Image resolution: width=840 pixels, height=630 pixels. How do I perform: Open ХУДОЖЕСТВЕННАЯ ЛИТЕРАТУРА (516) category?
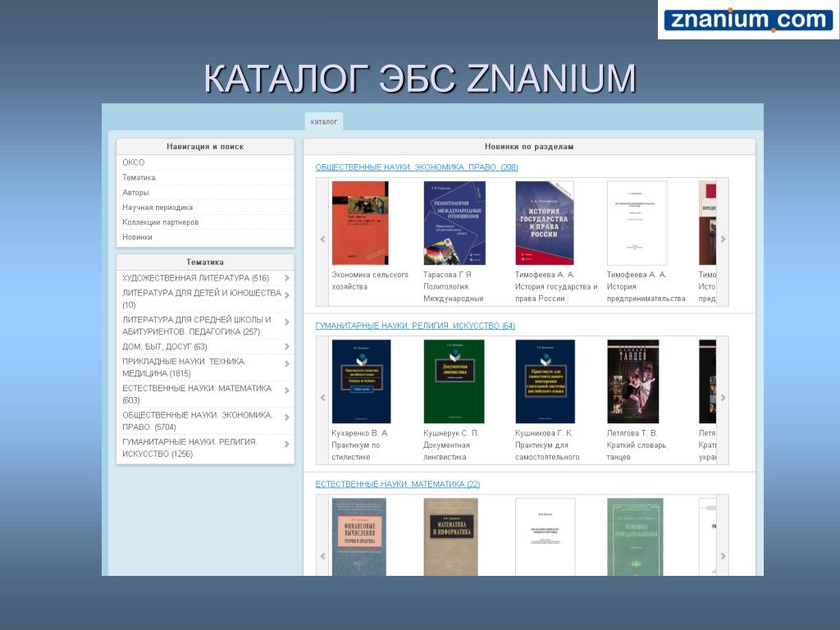coord(195,278)
